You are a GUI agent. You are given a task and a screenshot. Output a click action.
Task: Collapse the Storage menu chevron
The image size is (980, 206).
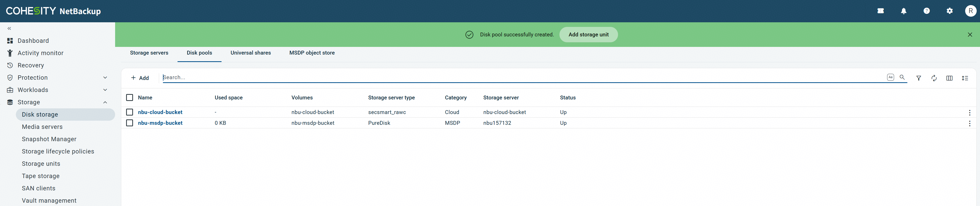[105, 102]
